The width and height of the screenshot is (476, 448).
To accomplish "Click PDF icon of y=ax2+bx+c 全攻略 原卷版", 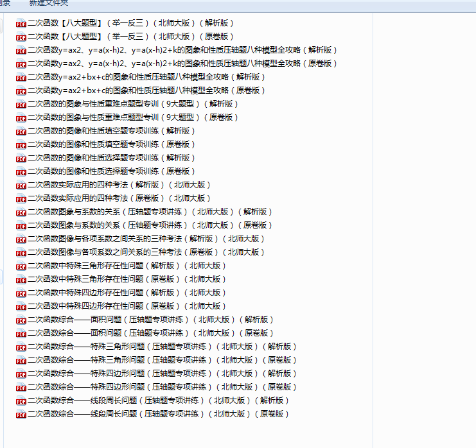I will [21, 90].
